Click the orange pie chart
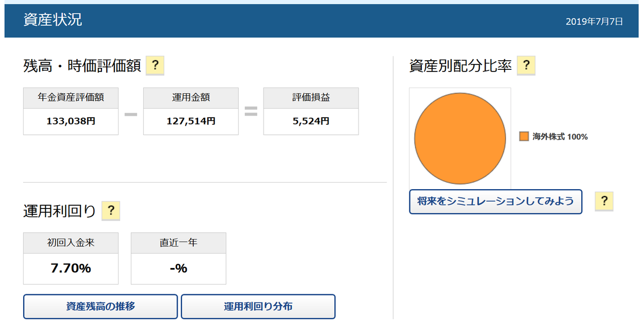The image size is (644, 332). (x=460, y=138)
